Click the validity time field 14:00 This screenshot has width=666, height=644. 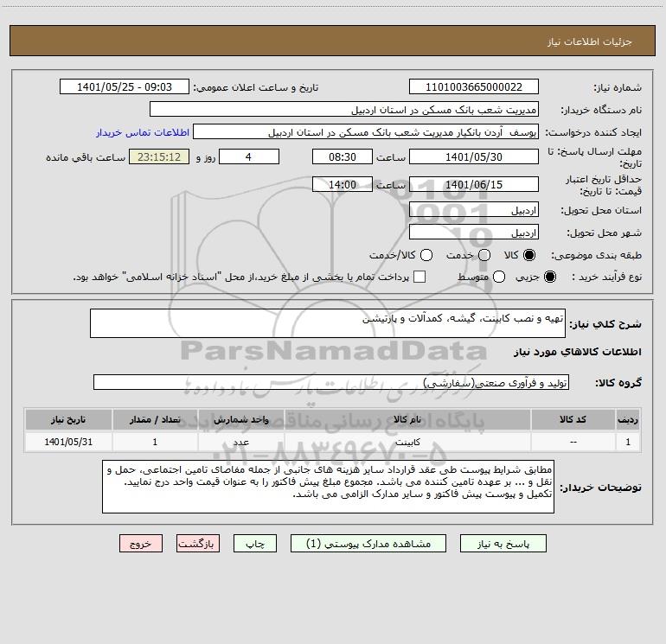(343, 184)
